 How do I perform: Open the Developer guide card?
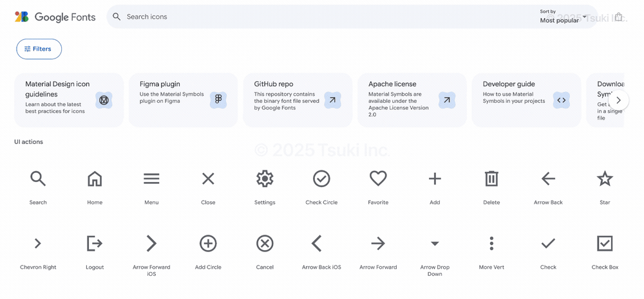coord(527,100)
